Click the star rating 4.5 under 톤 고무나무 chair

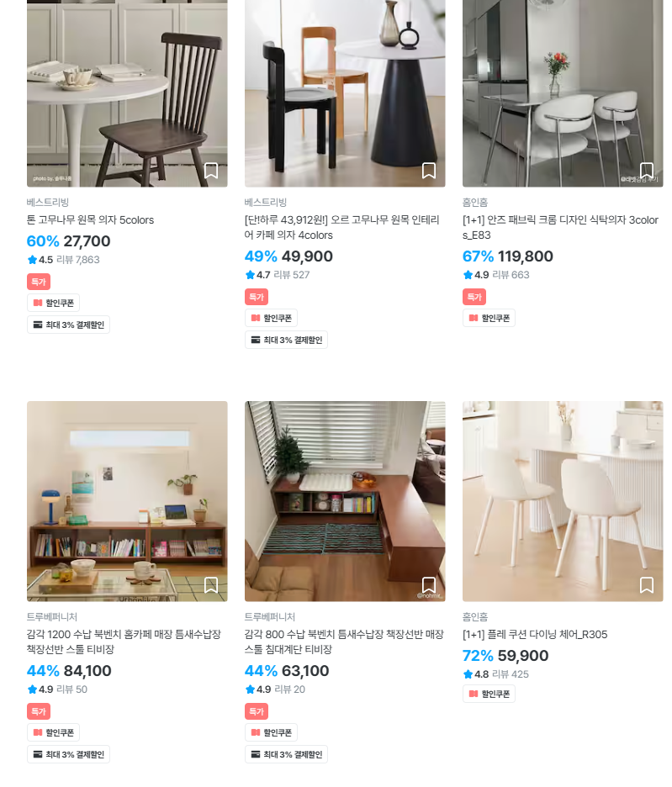pos(40,260)
